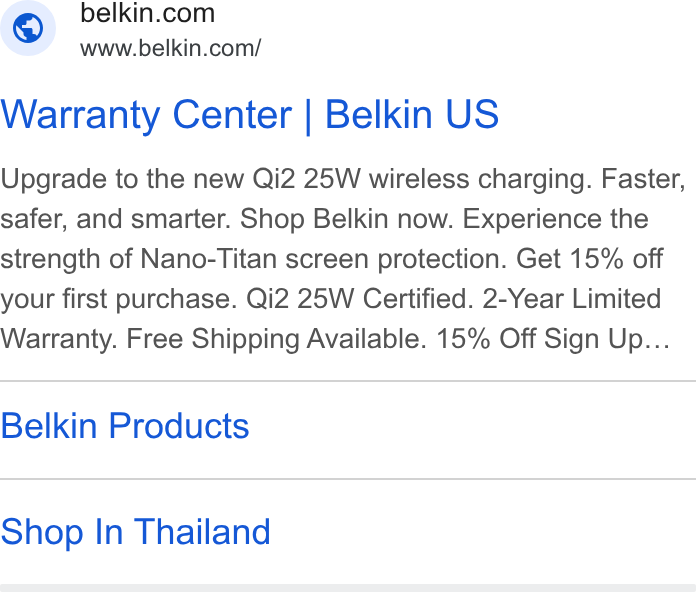Click the truncation ellipsis after 'Sign Up'
Screen dimensions: 696x592
658,340
